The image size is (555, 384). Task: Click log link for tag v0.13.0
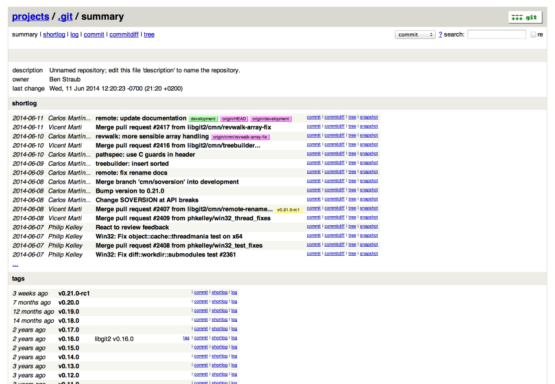coord(234,365)
